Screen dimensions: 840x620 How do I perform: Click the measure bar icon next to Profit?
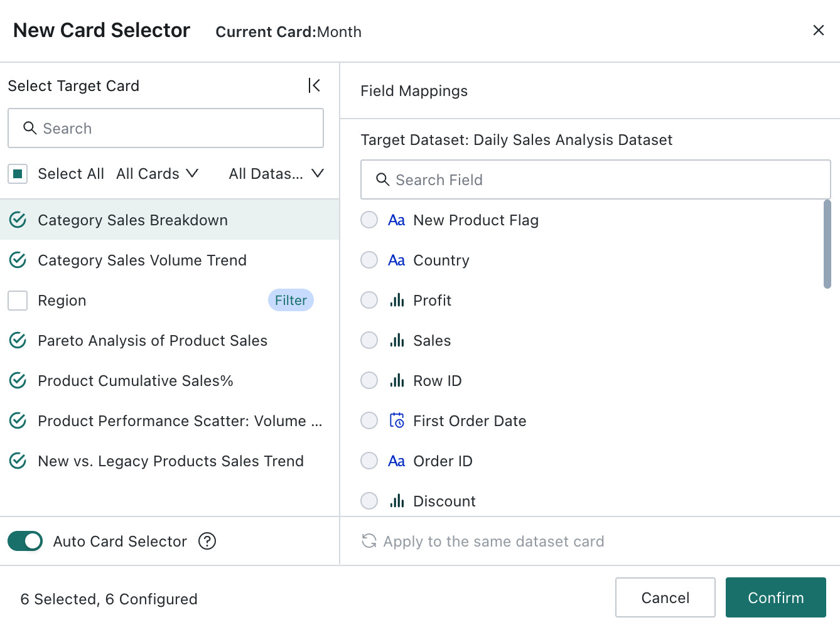tap(397, 300)
